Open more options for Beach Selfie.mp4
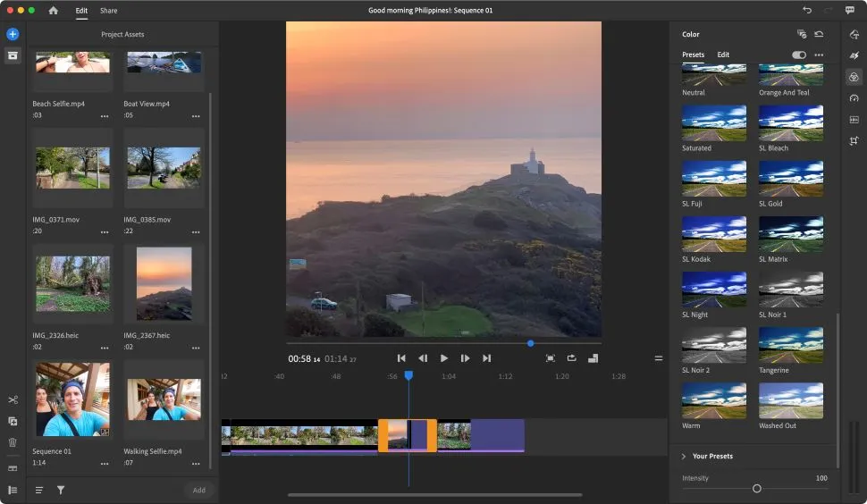The height and width of the screenshot is (504, 867). click(105, 116)
